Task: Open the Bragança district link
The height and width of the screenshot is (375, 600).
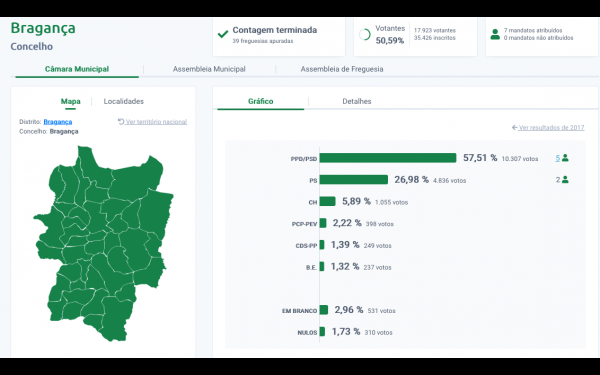Action: click(x=58, y=122)
